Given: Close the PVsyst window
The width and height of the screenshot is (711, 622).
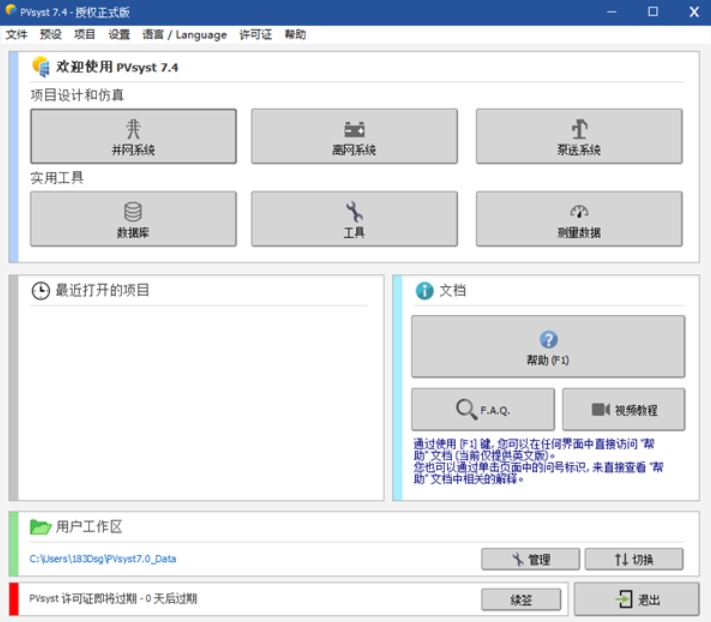Looking at the screenshot, I should point(694,12).
